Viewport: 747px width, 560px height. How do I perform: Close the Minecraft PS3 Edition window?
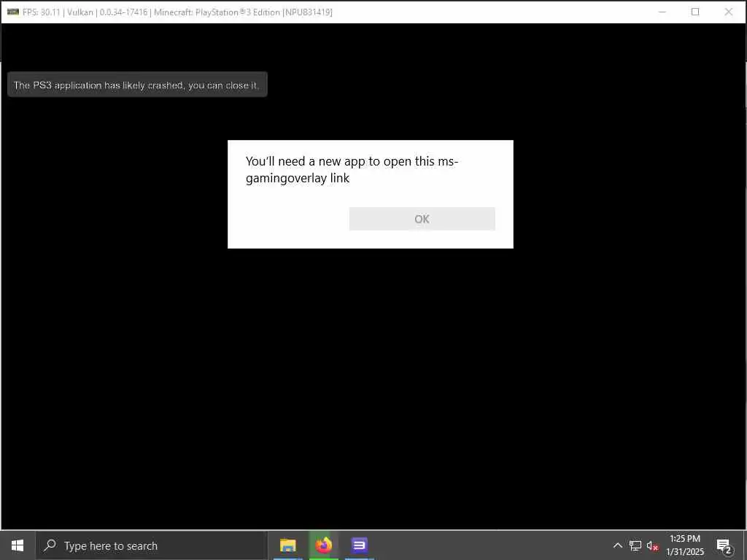pyautogui.click(x=729, y=12)
